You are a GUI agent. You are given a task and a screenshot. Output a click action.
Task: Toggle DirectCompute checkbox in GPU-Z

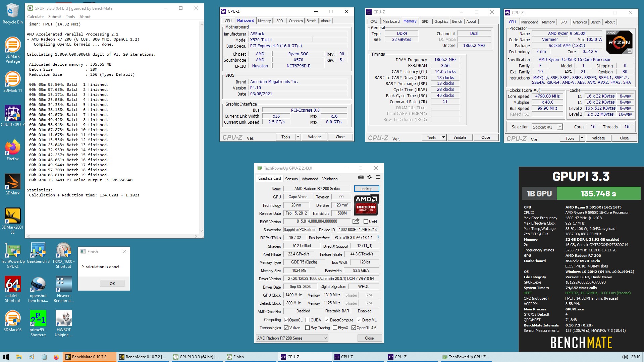(327, 320)
